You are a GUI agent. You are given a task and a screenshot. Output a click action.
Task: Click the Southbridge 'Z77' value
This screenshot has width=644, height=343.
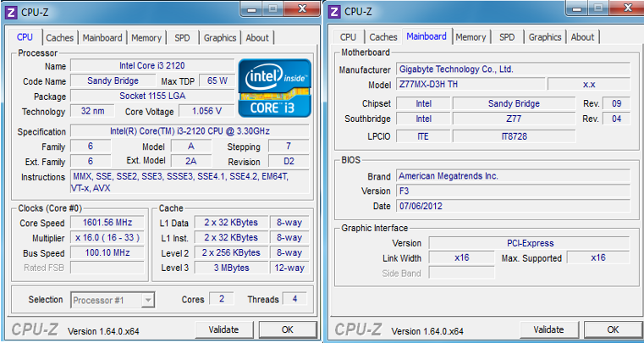(514, 119)
